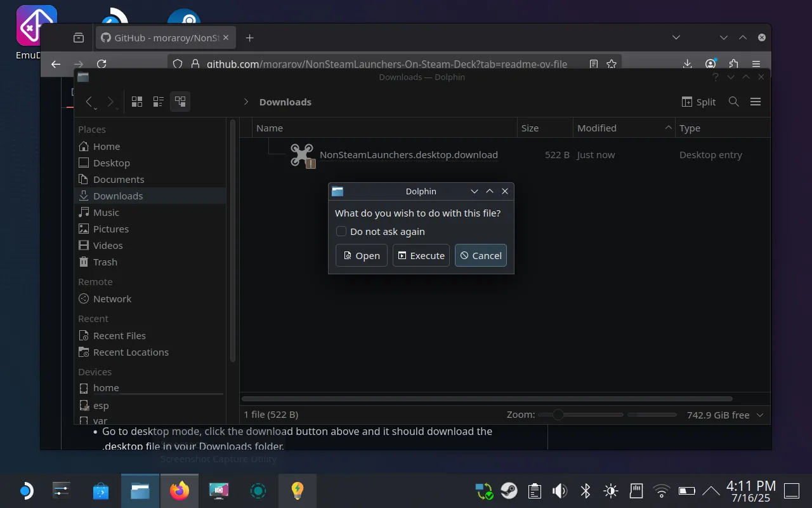Switch Dolphin to icons view mode
The height and width of the screenshot is (508, 812).
136,101
